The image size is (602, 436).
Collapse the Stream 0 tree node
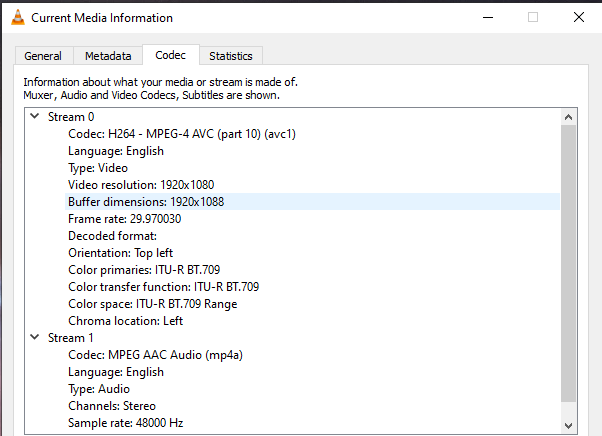[34, 117]
